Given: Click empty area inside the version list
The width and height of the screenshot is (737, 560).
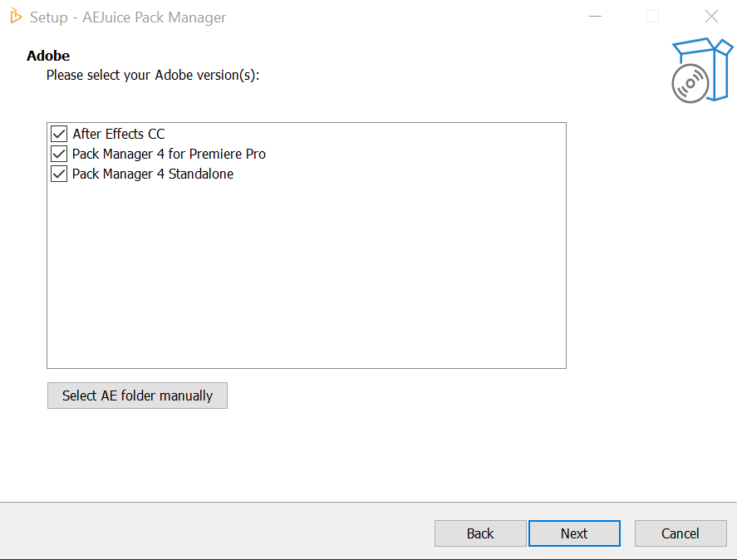Looking at the screenshot, I should 306,274.
